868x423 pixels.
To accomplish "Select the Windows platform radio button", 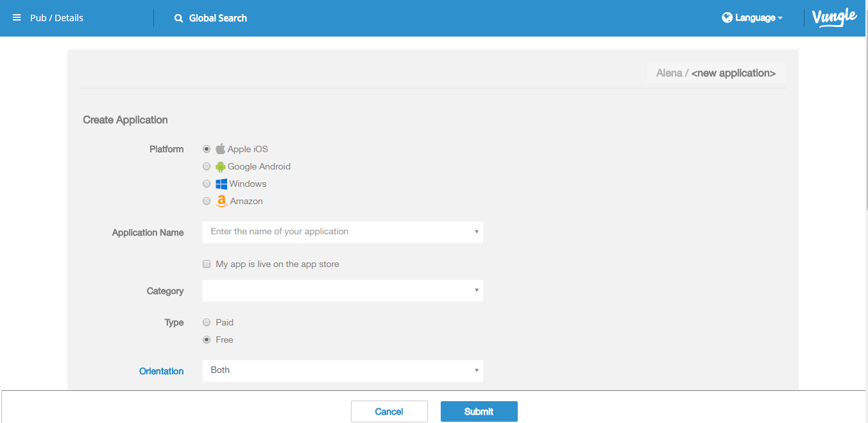I will pyautogui.click(x=207, y=184).
